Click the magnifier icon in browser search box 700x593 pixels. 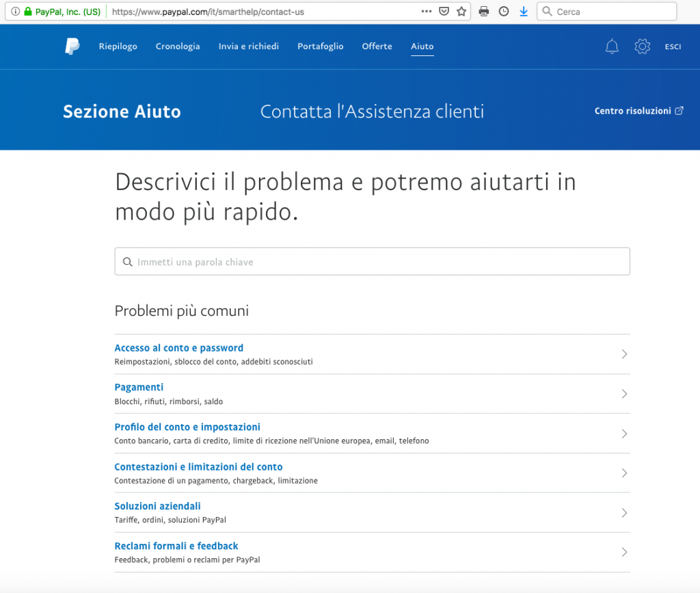point(547,12)
